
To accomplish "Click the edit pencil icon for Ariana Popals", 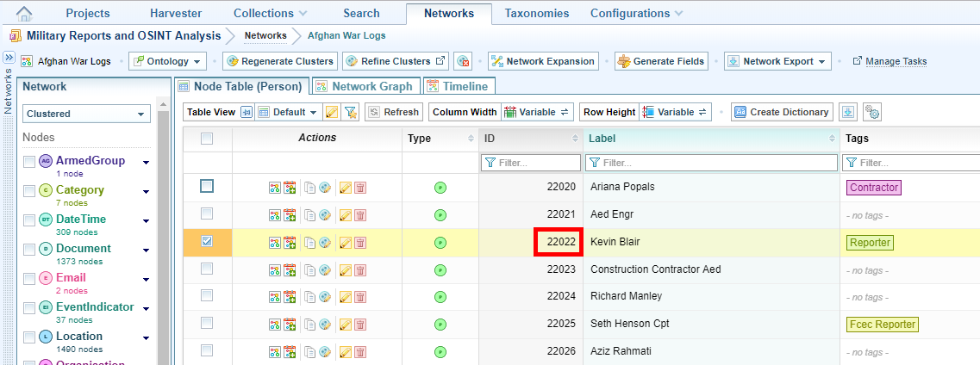I will click(346, 188).
